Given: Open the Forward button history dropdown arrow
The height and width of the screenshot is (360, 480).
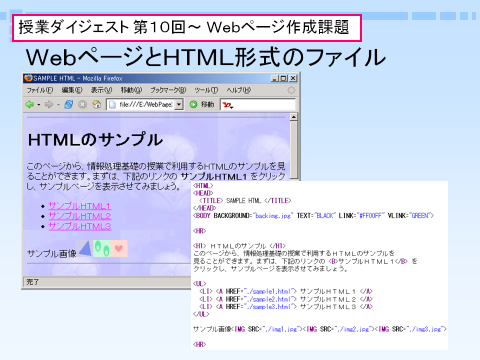Looking at the screenshot, I should click(58, 105).
